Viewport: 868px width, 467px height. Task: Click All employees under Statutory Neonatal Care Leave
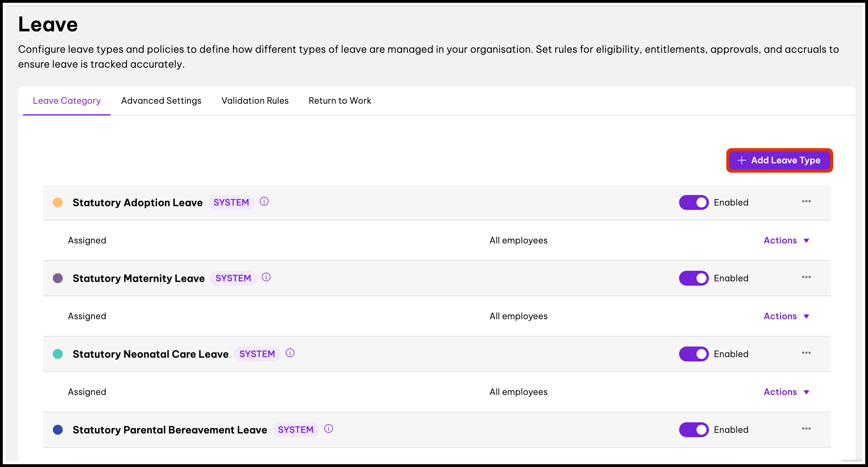[x=518, y=392]
